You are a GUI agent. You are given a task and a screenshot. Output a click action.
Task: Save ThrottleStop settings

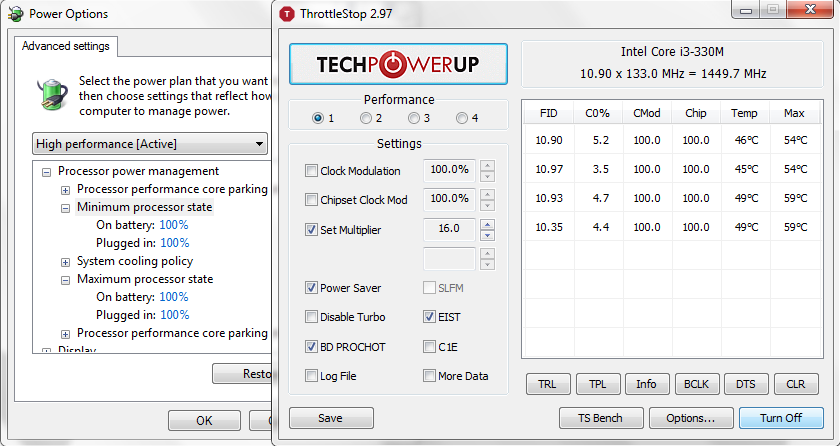click(331, 418)
